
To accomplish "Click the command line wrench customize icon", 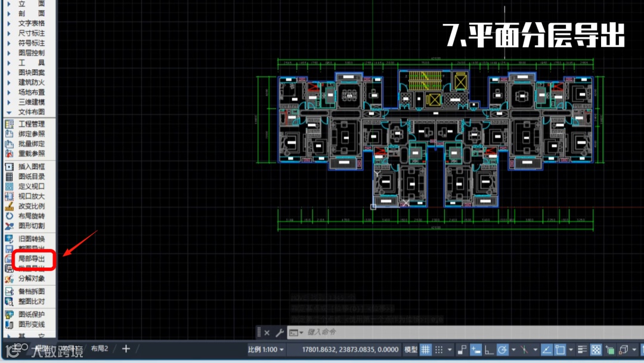I will [280, 333].
